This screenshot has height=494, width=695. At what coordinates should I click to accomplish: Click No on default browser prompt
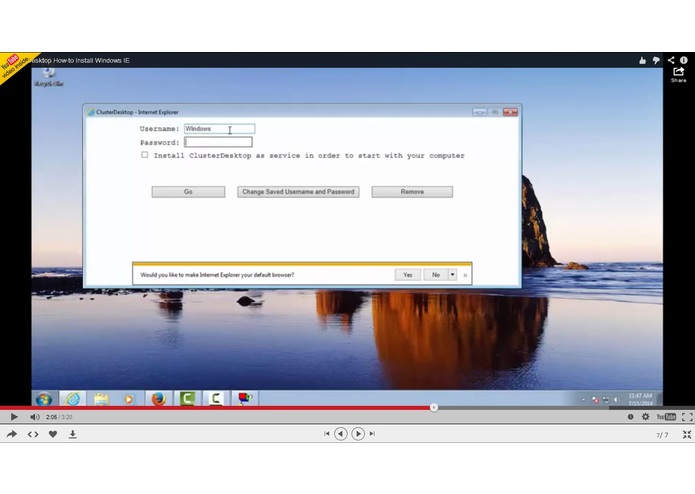pos(436,275)
